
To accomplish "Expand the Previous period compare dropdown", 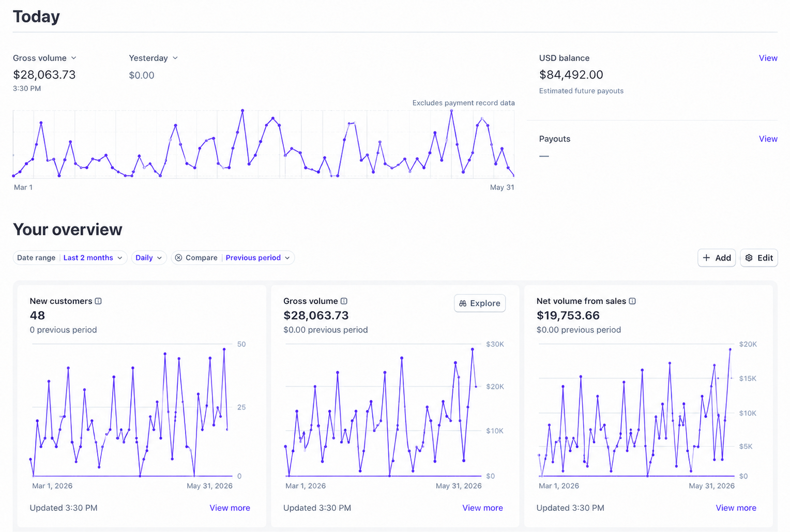I will pos(258,257).
